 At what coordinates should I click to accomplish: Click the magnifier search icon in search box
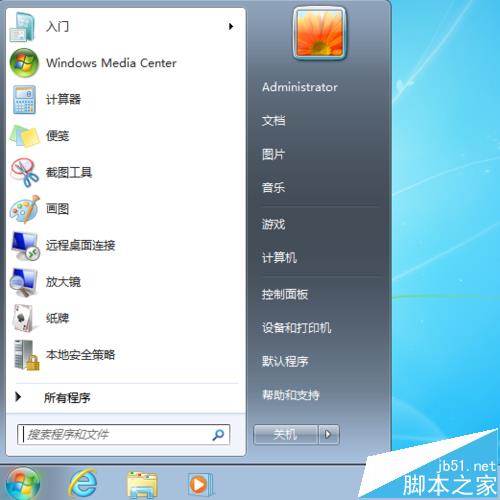218,434
